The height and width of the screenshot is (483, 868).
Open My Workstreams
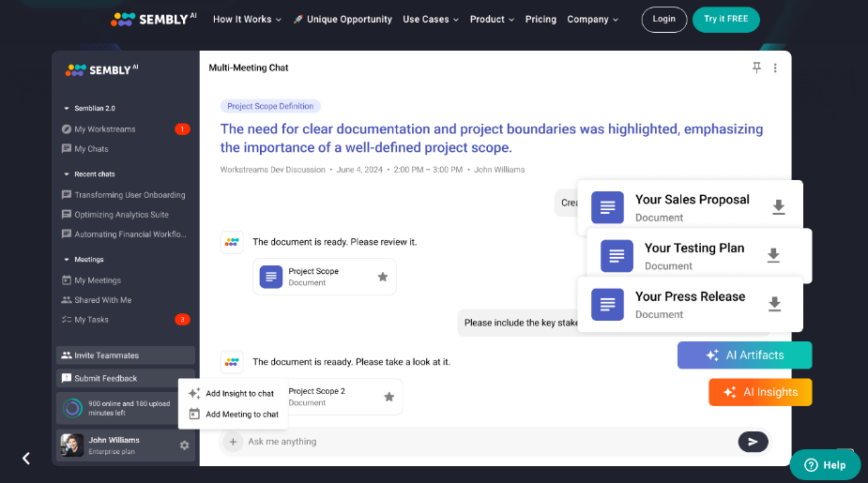[104, 128]
